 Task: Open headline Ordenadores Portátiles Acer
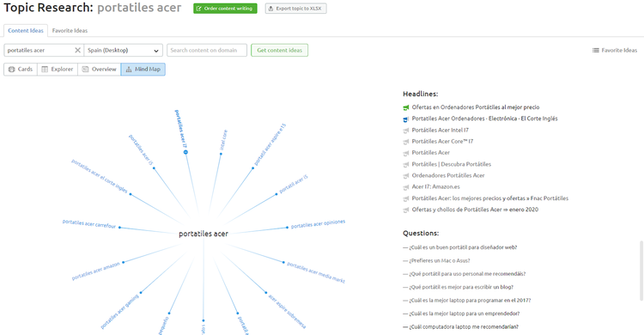click(448, 175)
